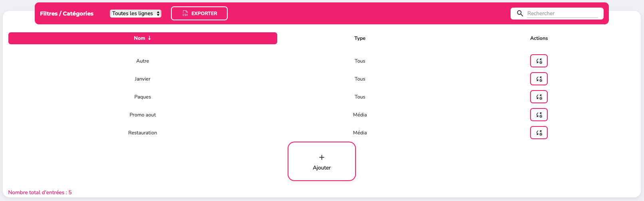
Task: Select the Janvier row name
Action: coord(143,79)
